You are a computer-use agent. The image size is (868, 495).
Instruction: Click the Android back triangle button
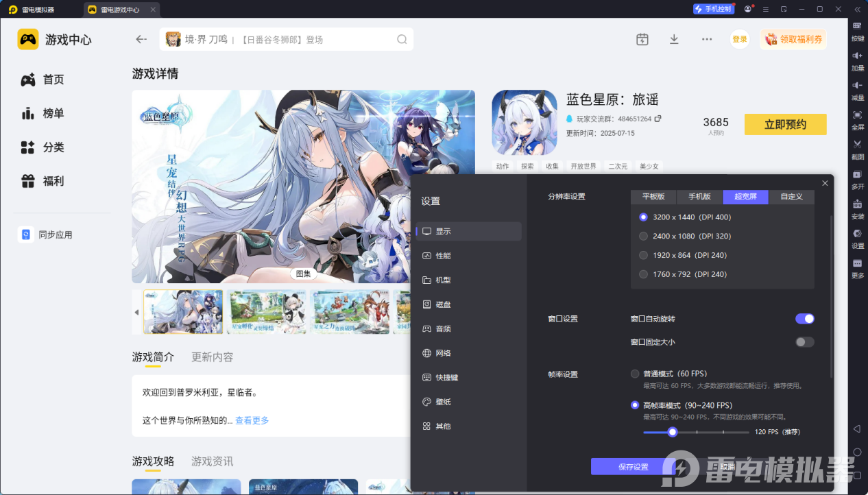856,428
